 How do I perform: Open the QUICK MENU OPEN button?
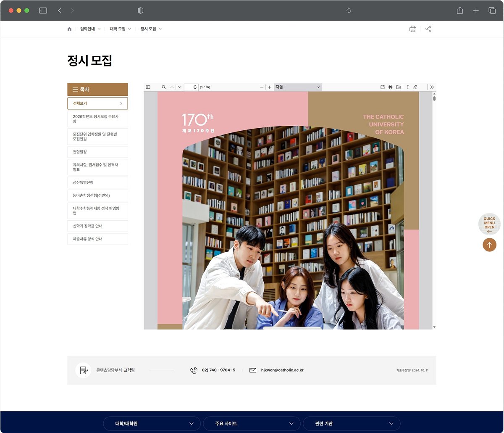coord(489,224)
